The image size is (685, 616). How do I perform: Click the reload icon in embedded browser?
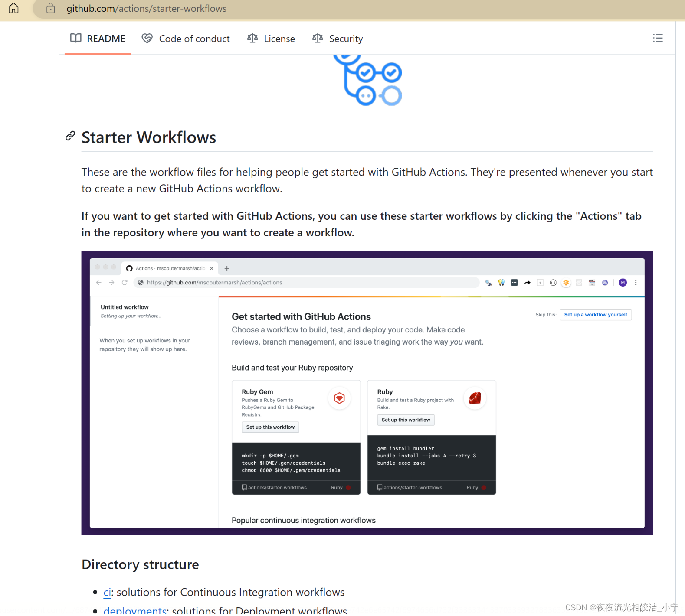tap(125, 283)
